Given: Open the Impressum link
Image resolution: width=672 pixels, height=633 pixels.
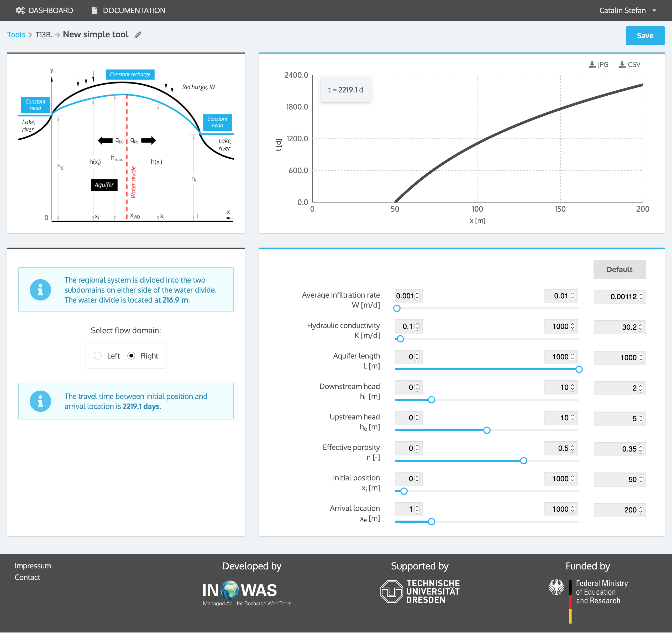Looking at the screenshot, I should (x=33, y=566).
